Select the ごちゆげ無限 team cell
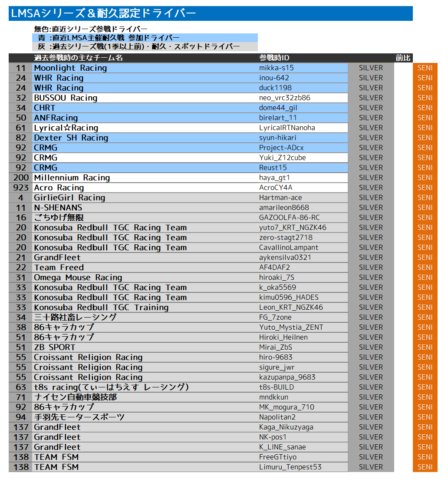The width and height of the screenshot is (448, 482). [59, 218]
